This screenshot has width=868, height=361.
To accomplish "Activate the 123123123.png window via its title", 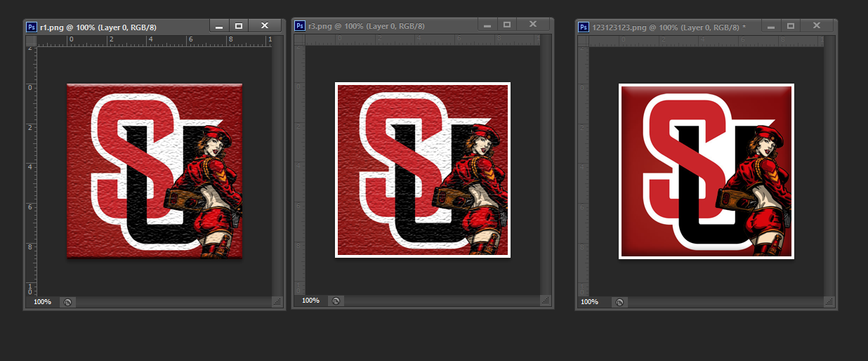I will 669,27.
